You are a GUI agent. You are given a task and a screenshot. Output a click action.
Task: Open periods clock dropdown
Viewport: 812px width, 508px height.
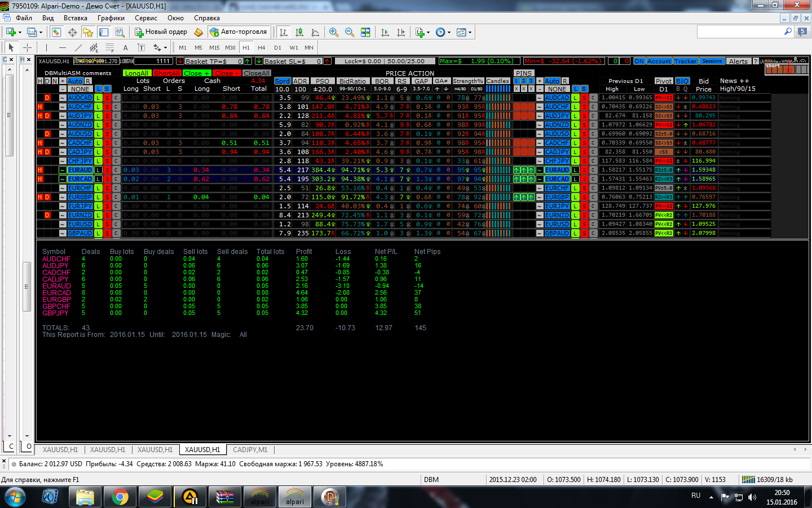(443, 32)
